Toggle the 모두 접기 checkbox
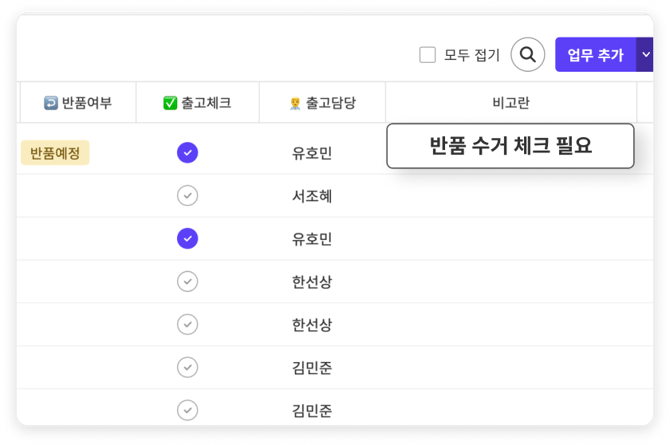This screenshot has height=445, width=670. pos(427,55)
